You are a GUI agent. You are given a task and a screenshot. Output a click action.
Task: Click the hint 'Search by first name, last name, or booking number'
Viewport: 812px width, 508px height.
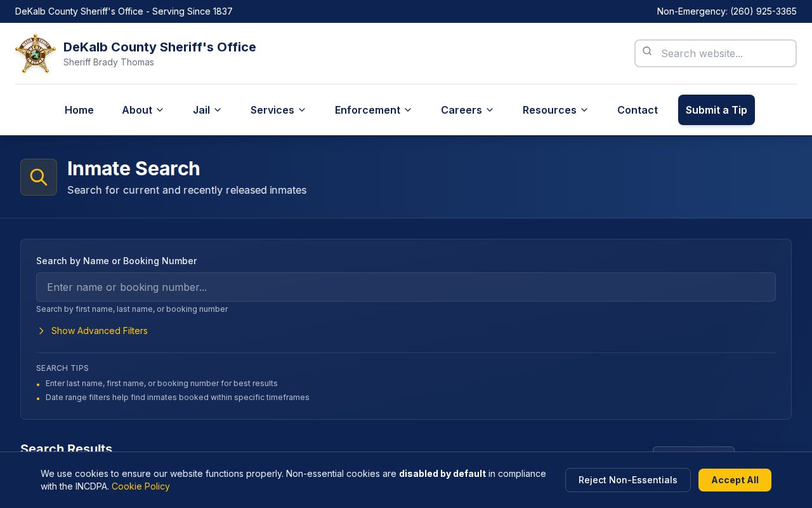point(132,309)
